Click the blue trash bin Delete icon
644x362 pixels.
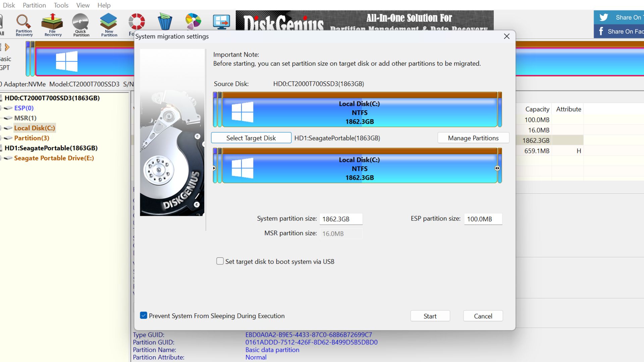pyautogui.click(x=165, y=21)
